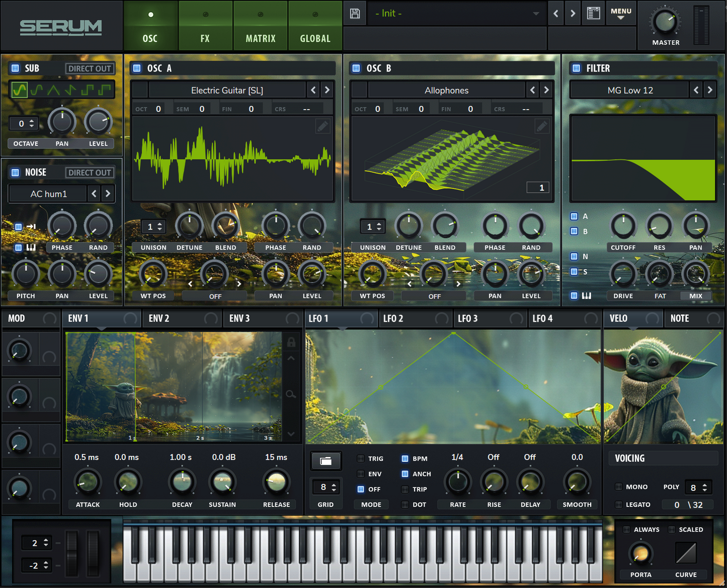Open the preset browser icon
The width and height of the screenshot is (727, 588).
coord(594,14)
